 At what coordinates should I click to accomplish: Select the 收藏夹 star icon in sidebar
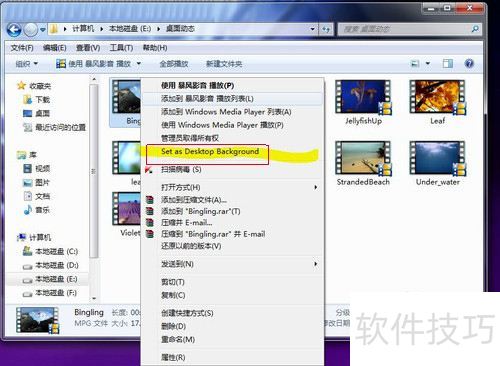click(21, 86)
